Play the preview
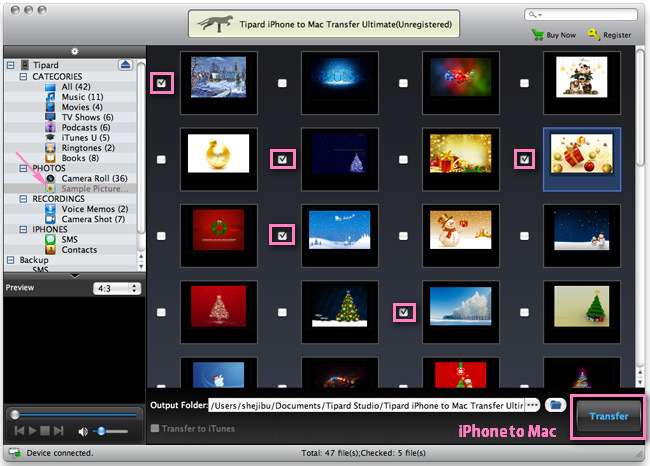This screenshot has width=650, height=466. (32, 431)
